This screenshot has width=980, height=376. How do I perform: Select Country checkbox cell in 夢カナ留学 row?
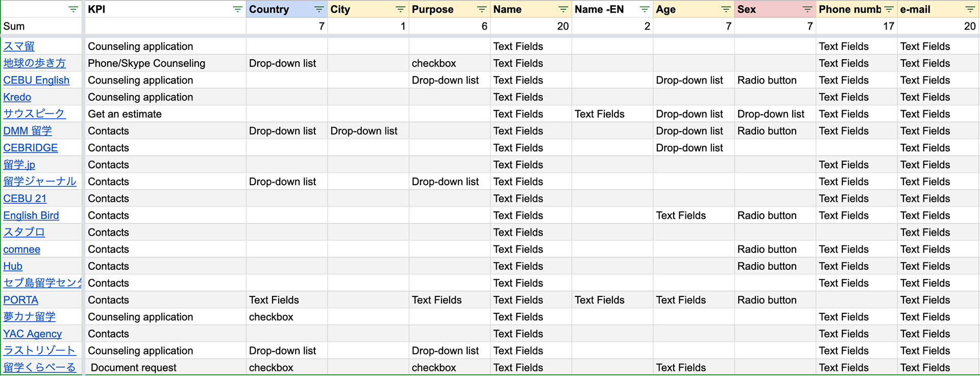tap(287, 317)
